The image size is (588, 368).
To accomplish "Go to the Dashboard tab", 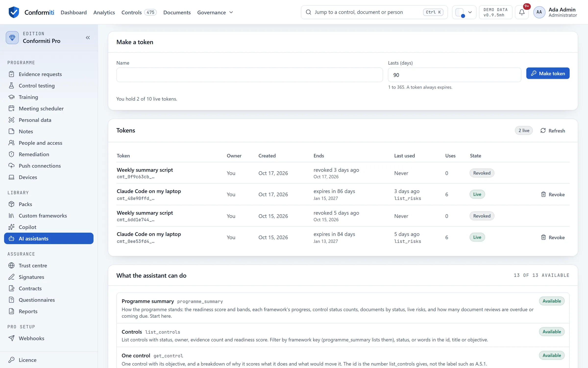I will pos(73,12).
